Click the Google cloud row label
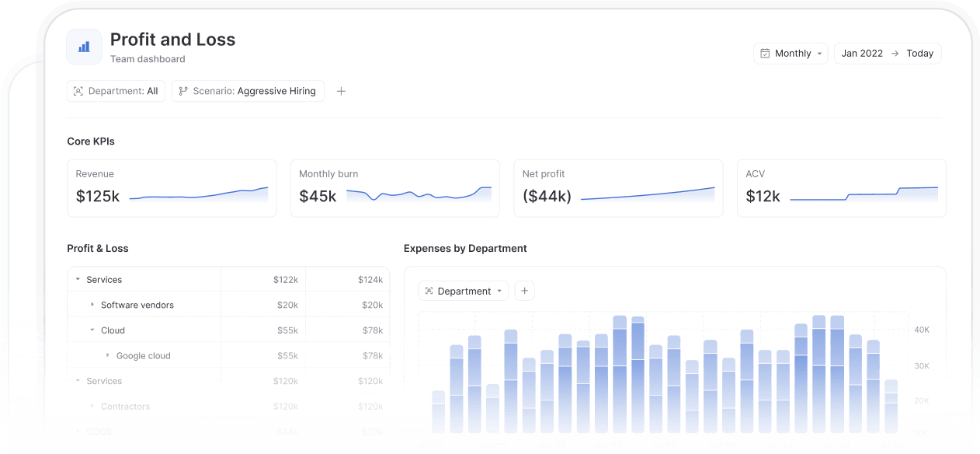 [144, 355]
